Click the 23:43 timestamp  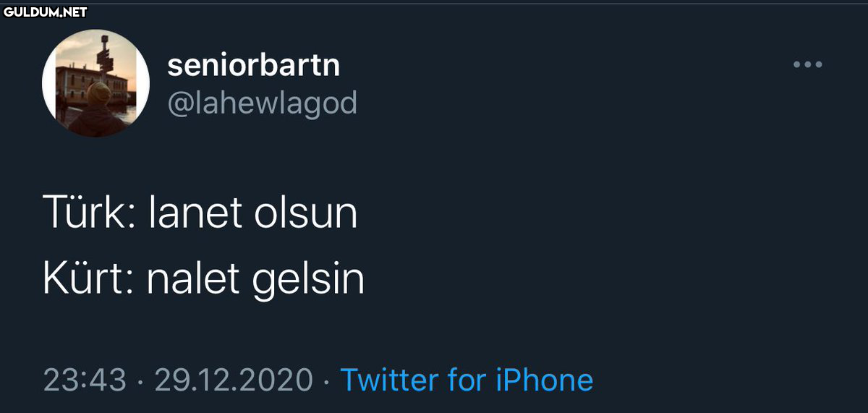(x=85, y=380)
